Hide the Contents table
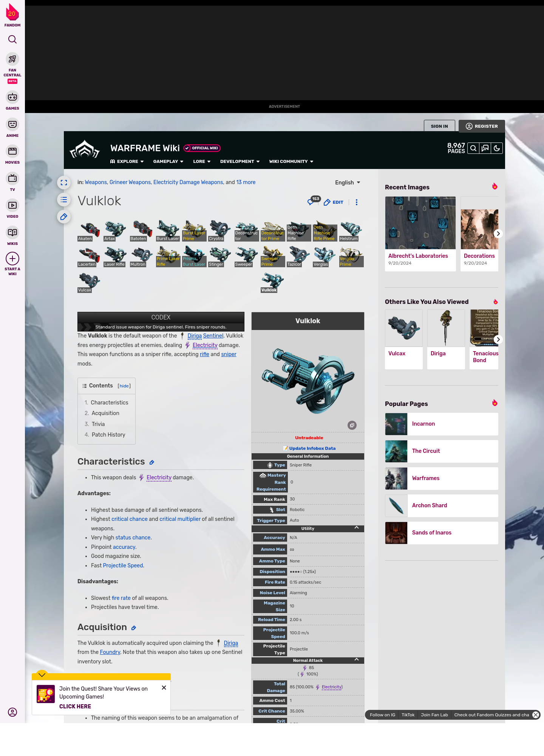 pyautogui.click(x=124, y=386)
